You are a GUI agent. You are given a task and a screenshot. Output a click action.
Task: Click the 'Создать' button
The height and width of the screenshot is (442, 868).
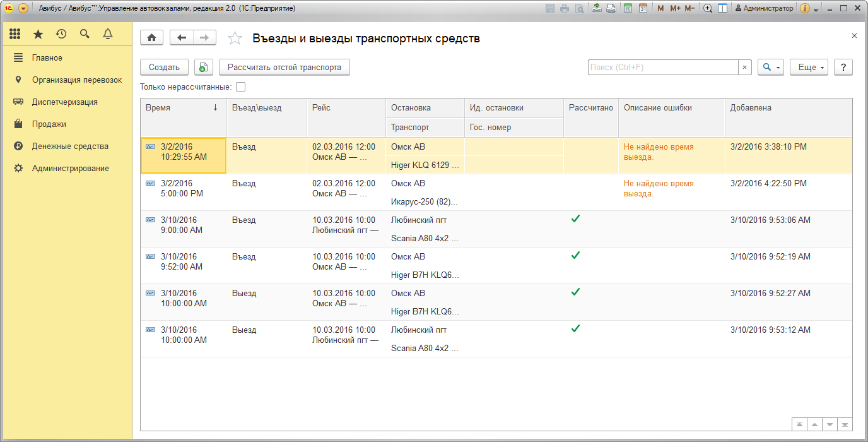[x=164, y=67]
